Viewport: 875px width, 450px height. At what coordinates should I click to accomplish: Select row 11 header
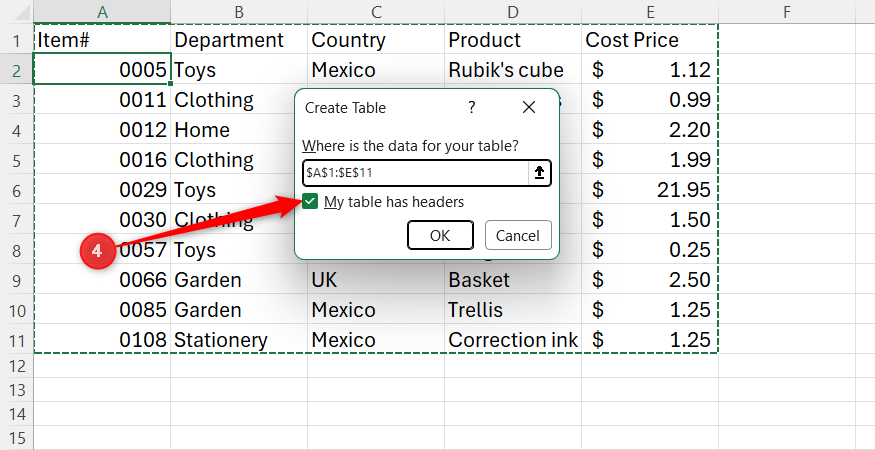17,340
